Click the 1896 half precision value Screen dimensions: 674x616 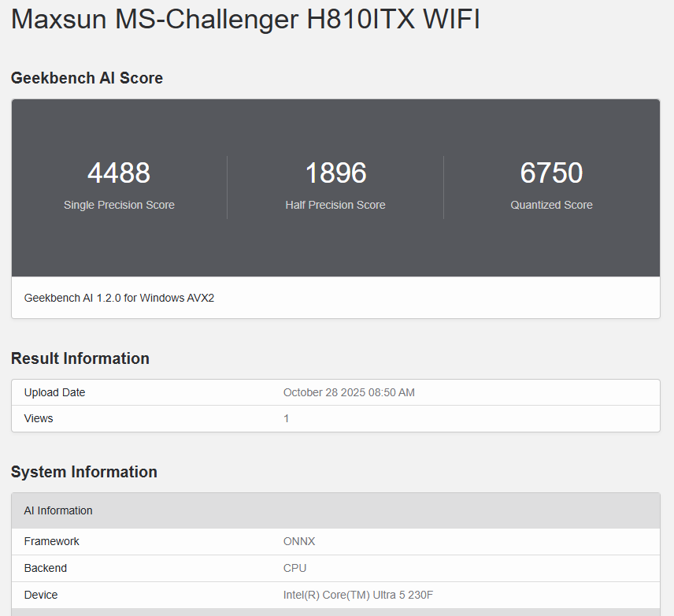pyautogui.click(x=335, y=173)
